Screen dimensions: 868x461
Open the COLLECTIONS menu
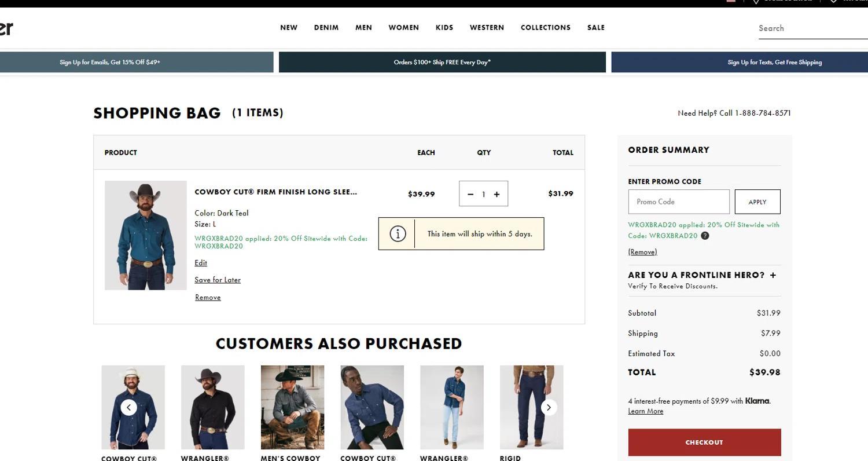tap(546, 27)
